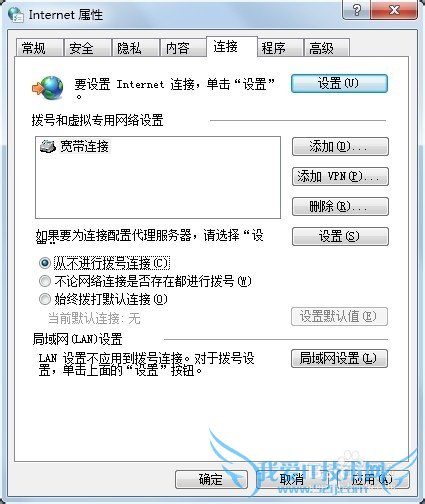Open the 隐私 tab
425x504 pixels.
(x=135, y=48)
